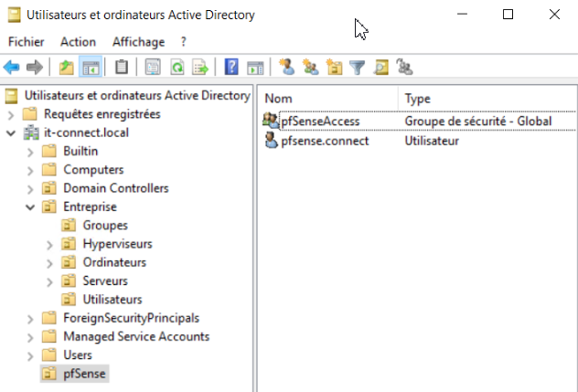
Task: Refresh the view with green arrow icon
Action: coord(177,68)
